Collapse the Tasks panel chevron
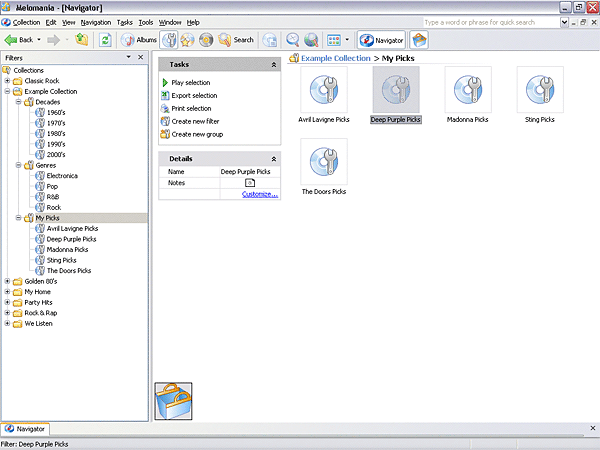 [274, 65]
